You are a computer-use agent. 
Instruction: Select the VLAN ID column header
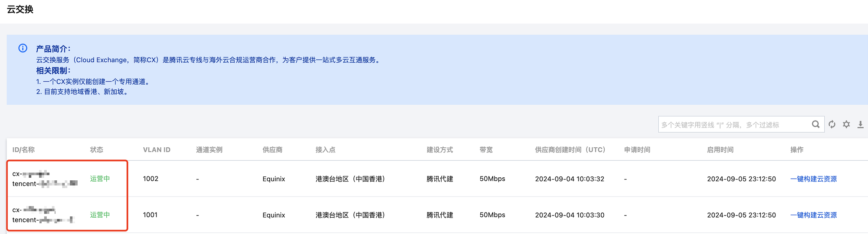(x=157, y=150)
